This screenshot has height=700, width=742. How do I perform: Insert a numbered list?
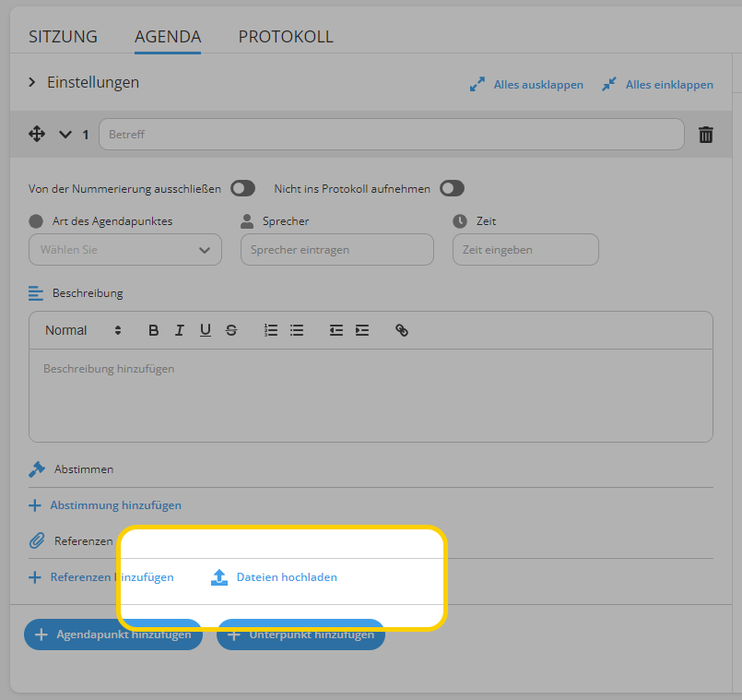271,330
